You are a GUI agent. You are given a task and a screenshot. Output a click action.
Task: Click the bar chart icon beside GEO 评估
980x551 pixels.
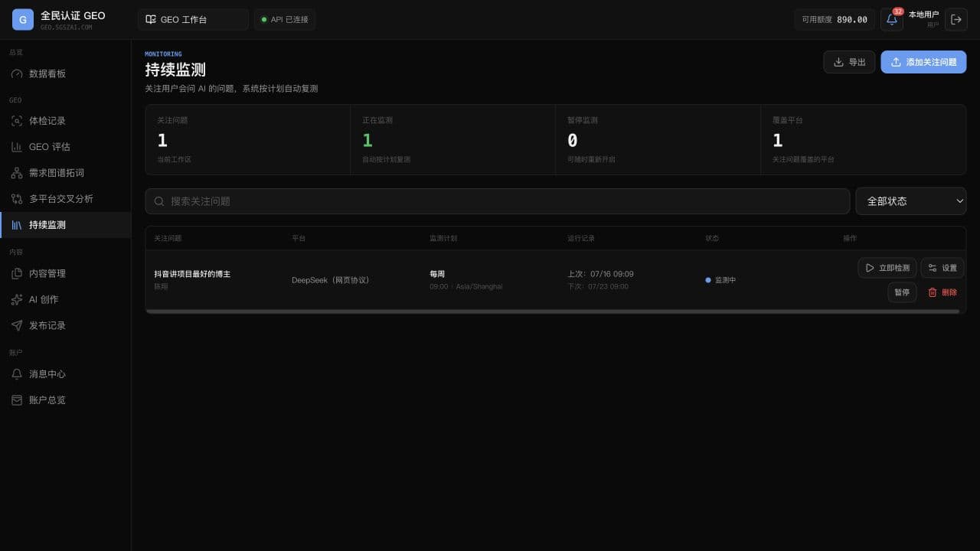coord(17,147)
